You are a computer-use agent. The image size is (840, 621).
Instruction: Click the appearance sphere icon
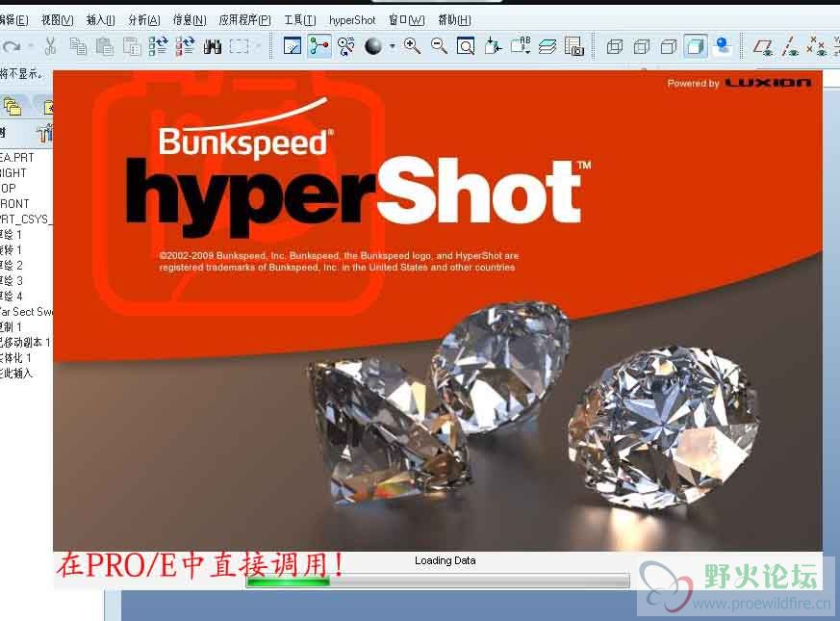click(373, 46)
